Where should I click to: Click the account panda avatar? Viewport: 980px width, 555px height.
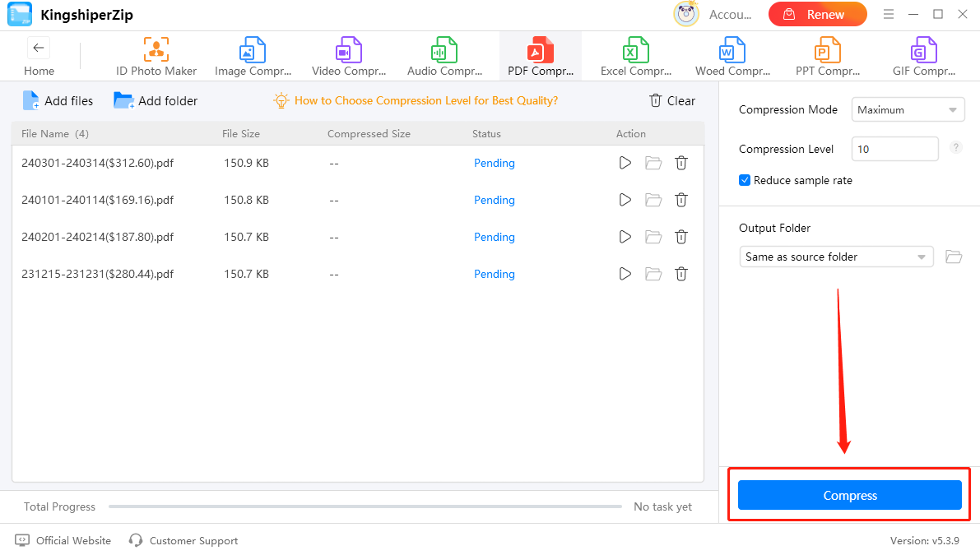(x=686, y=14)
